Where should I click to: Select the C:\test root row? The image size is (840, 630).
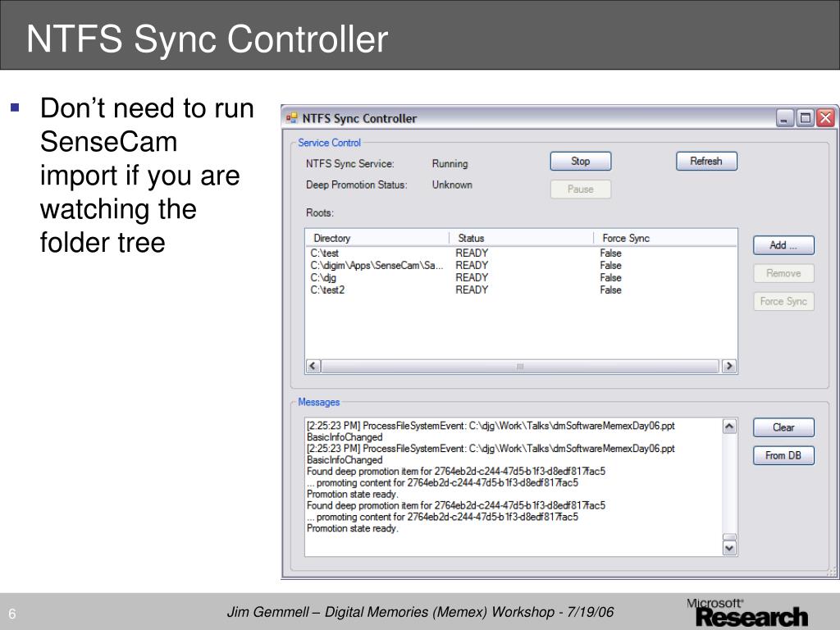pos(521,253)
